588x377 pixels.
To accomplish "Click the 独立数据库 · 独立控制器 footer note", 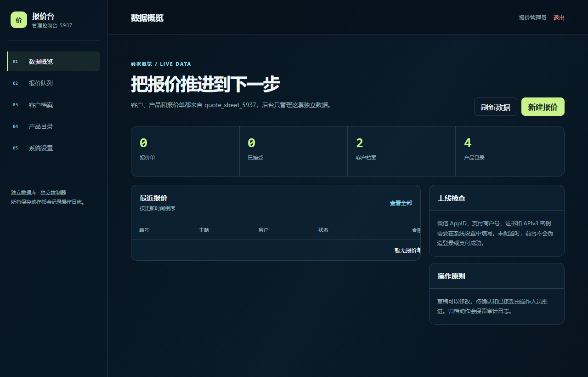I will tap(39, 193).
